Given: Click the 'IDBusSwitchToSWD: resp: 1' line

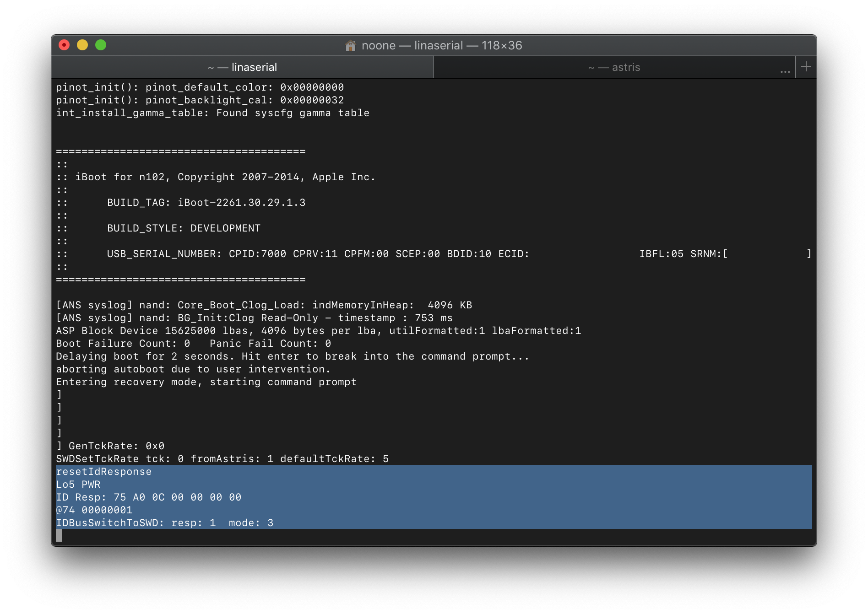Looking at the screenshot, I should (x=164, y=523).
